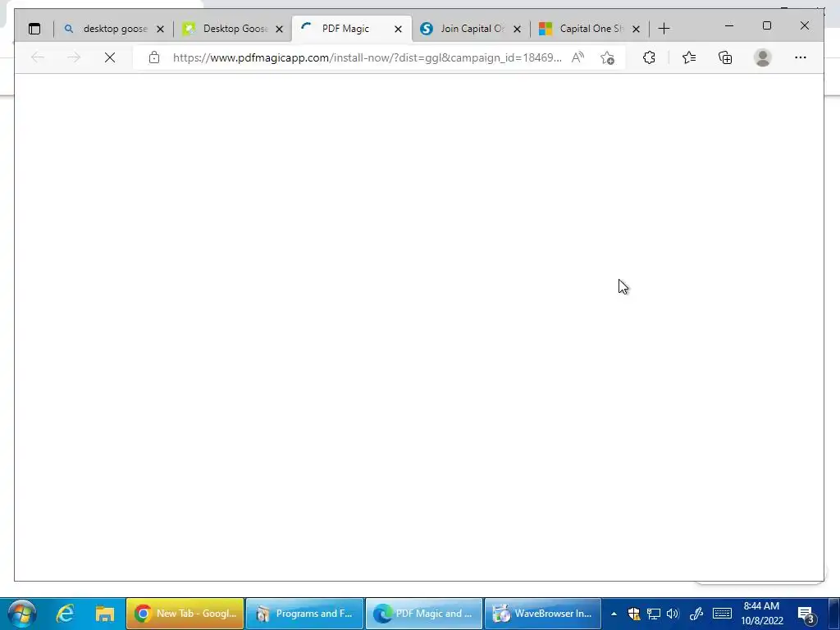This screenshot has width=840, height=630.
Task: Go back to the previous page
Action: tap(38, 57)
